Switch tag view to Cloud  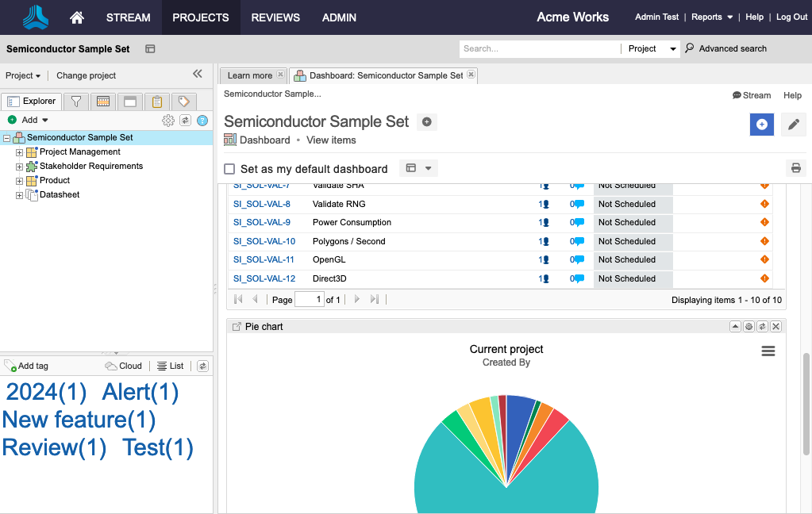pos(123,366)
